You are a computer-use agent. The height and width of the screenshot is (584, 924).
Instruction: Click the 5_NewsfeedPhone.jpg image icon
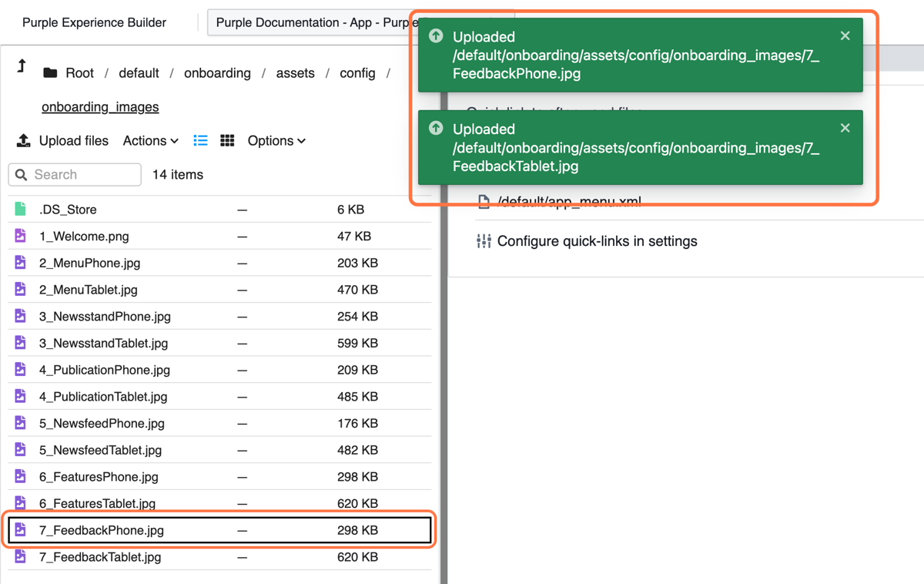click(x=21, y=423)
